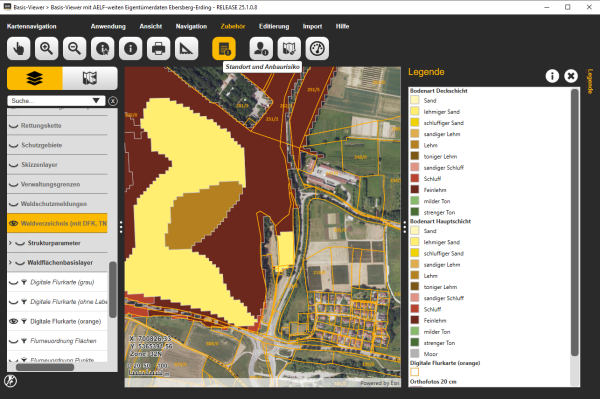
Task: Open the Editierung menu
Action: (x=274, y=26)
